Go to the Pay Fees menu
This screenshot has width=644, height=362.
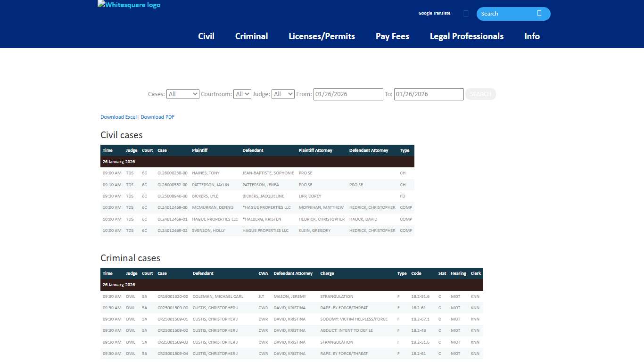[392, 36]
